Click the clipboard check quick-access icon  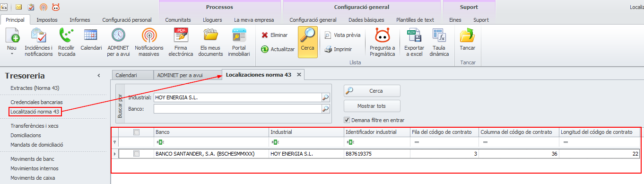click(x=31, y=7)
